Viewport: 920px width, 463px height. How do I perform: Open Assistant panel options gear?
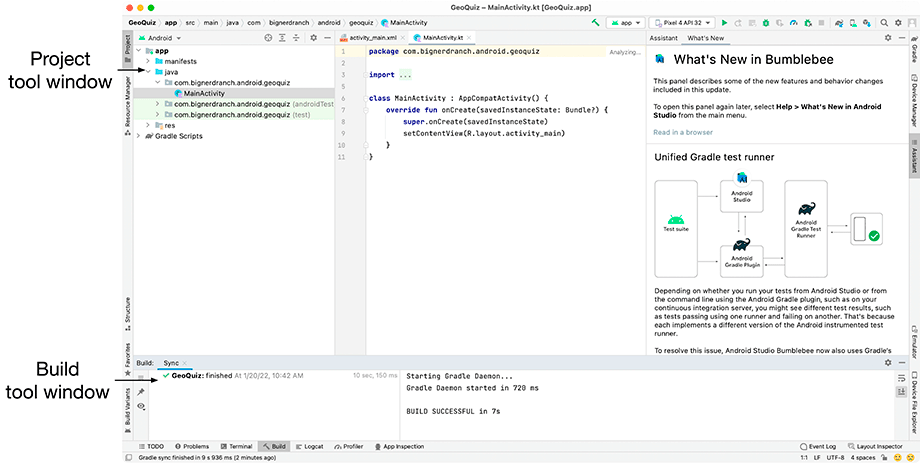(x=888, y=38)
